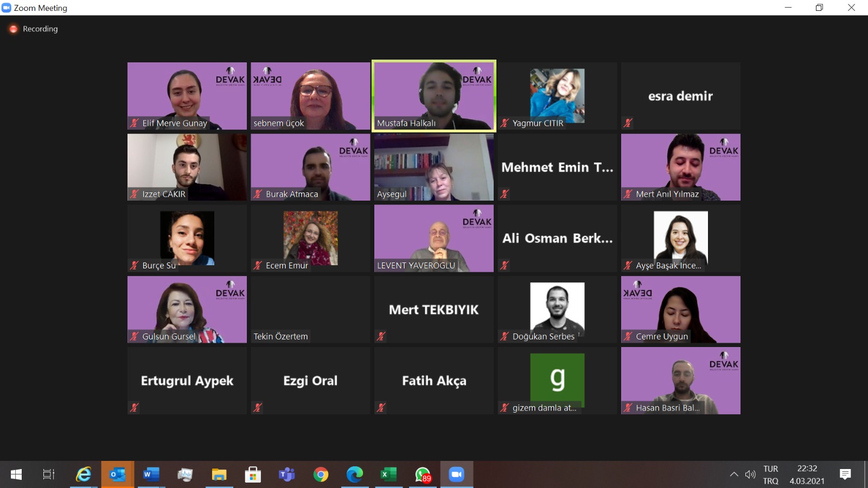The height and width of the screenshot is (488, 868).
Task: Open the volume control in the tray
Action: click(750, 474)
